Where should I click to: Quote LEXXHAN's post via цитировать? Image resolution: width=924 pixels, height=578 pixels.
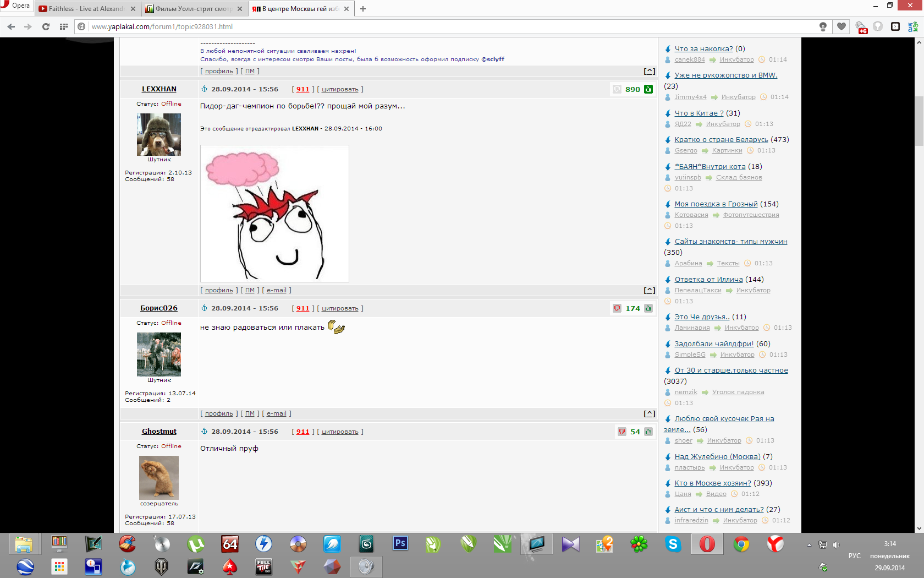coord(340,89)
